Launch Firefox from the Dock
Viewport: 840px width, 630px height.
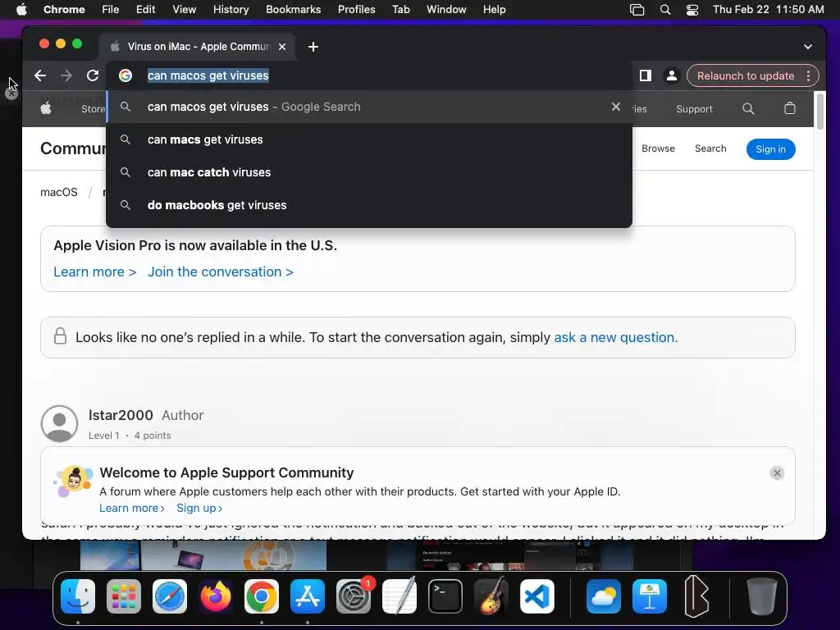click(216, 596)
